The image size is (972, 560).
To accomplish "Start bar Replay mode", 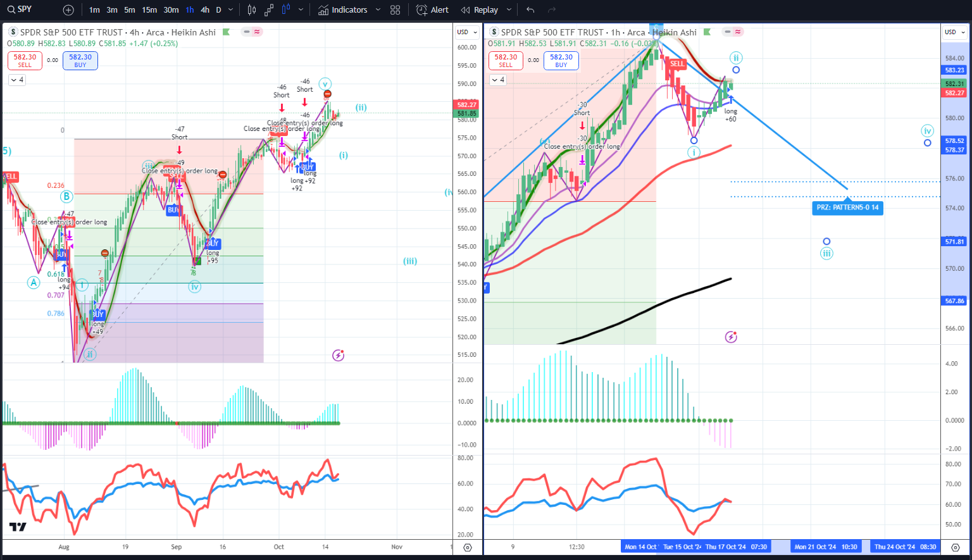I will [480, 10].
